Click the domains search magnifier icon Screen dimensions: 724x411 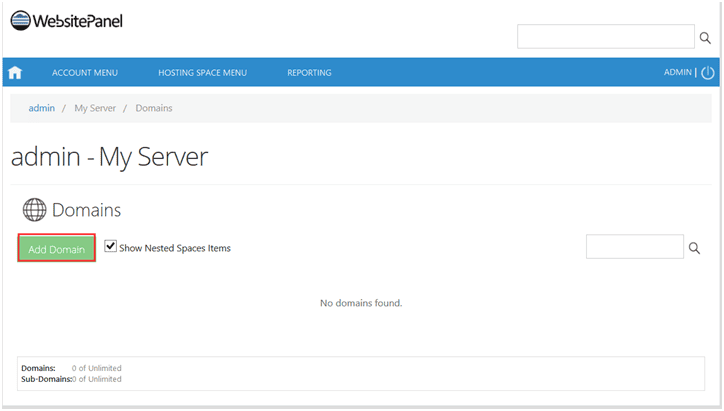[x=694, y=248]
